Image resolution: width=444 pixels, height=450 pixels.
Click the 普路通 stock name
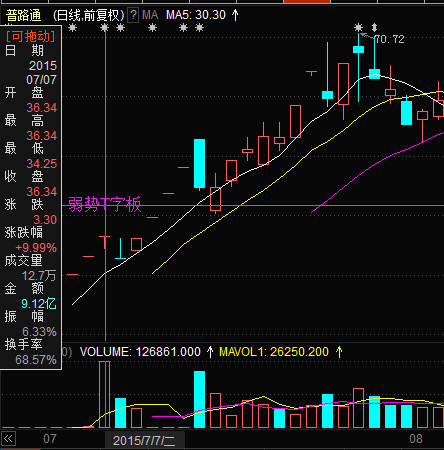click(x=24, y=15)
